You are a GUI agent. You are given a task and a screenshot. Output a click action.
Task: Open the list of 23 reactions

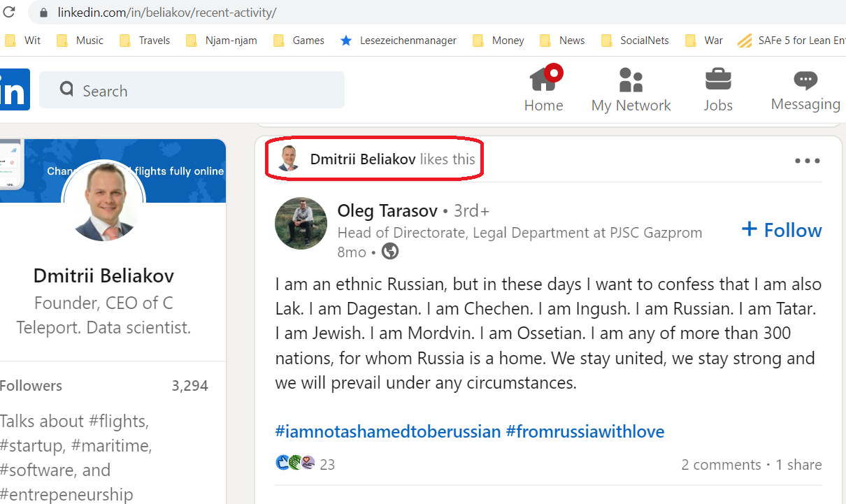tap(327, 464)
